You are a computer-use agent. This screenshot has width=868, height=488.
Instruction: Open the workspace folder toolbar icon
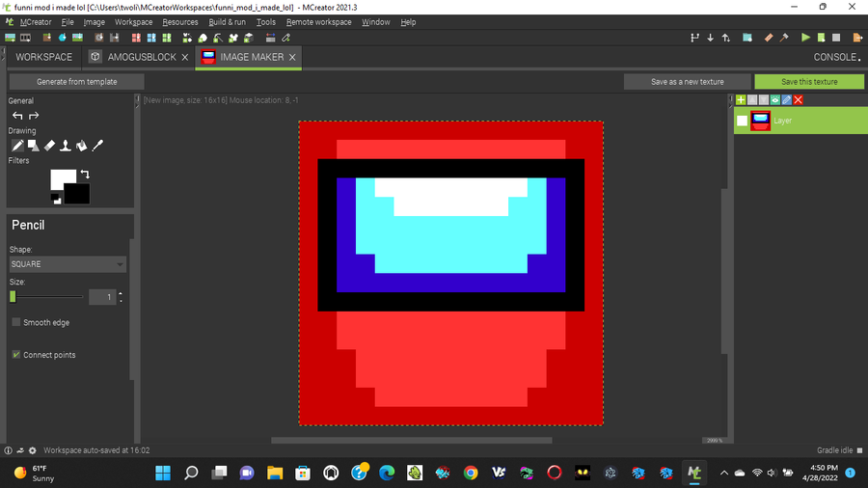coord(747,38)
